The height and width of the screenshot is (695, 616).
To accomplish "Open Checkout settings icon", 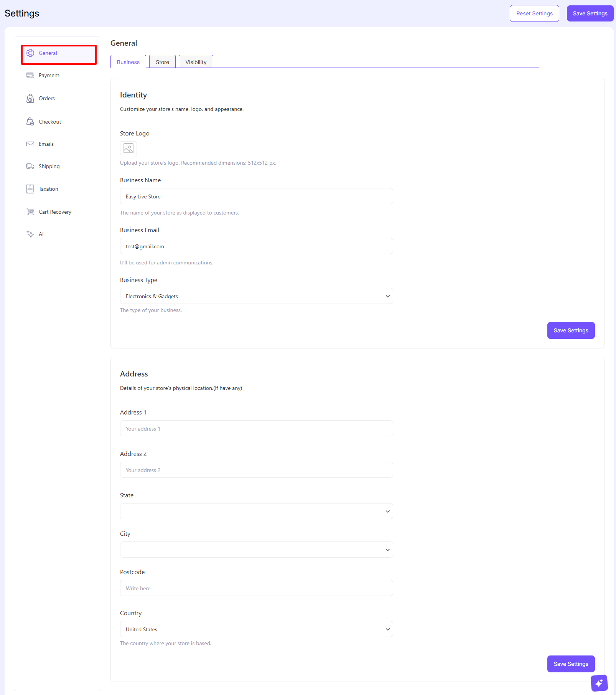I will (x=30, y=122).
